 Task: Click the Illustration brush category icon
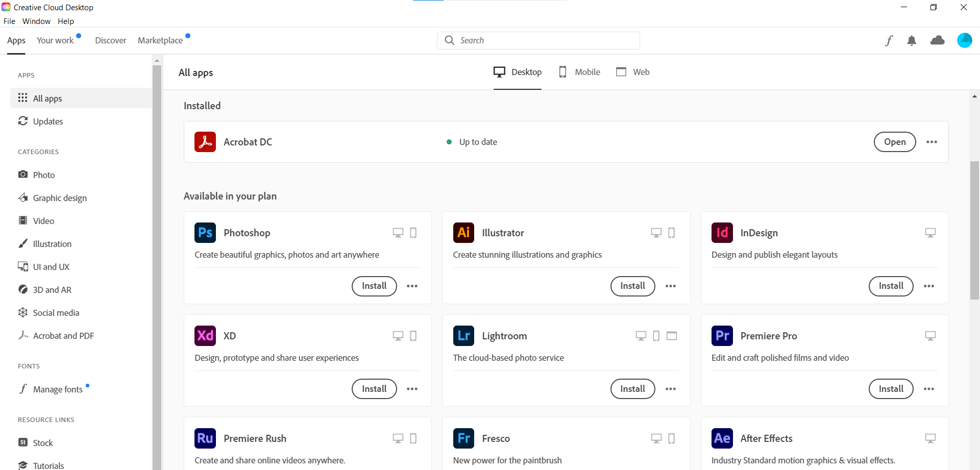23,243
